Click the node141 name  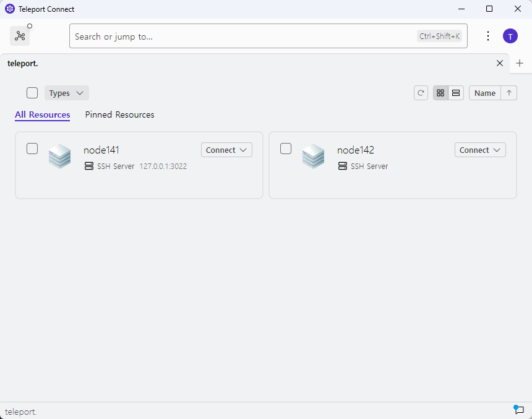click(x=101, y=150)
